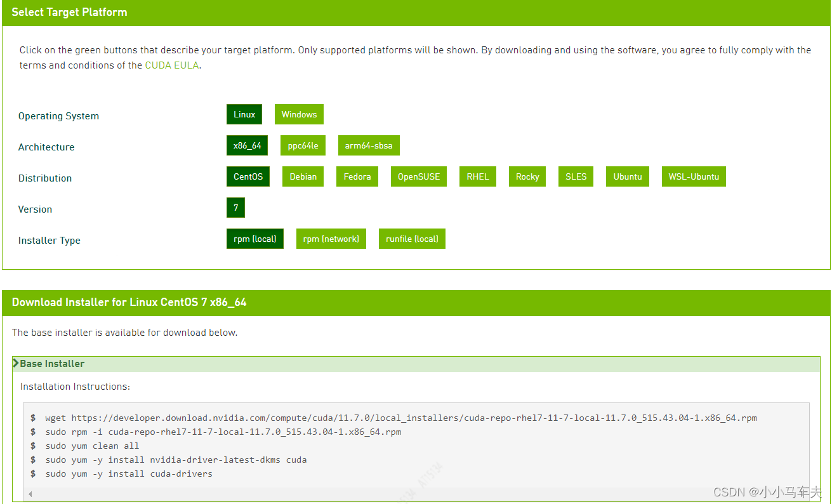Viewport: 832px width, 504px height.
Task: Click the Installer Type label
Action: click(x=50, y=241)
